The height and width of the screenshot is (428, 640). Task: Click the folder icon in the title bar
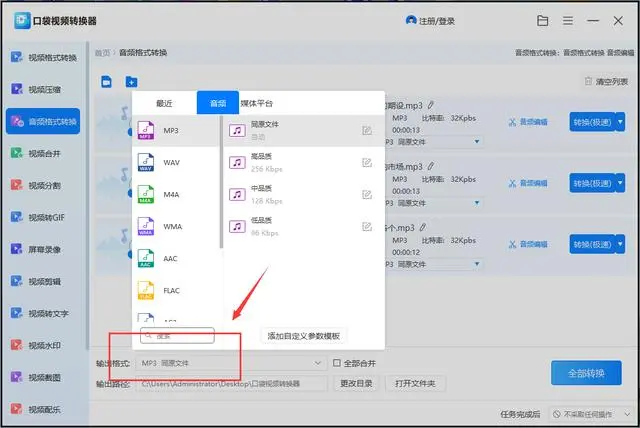coord(542,20)
